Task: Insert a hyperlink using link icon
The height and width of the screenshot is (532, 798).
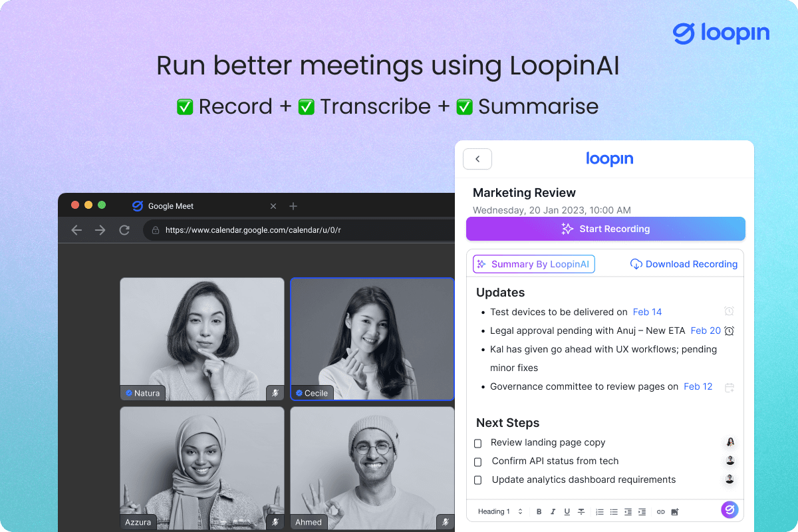Action: point(660,511)
